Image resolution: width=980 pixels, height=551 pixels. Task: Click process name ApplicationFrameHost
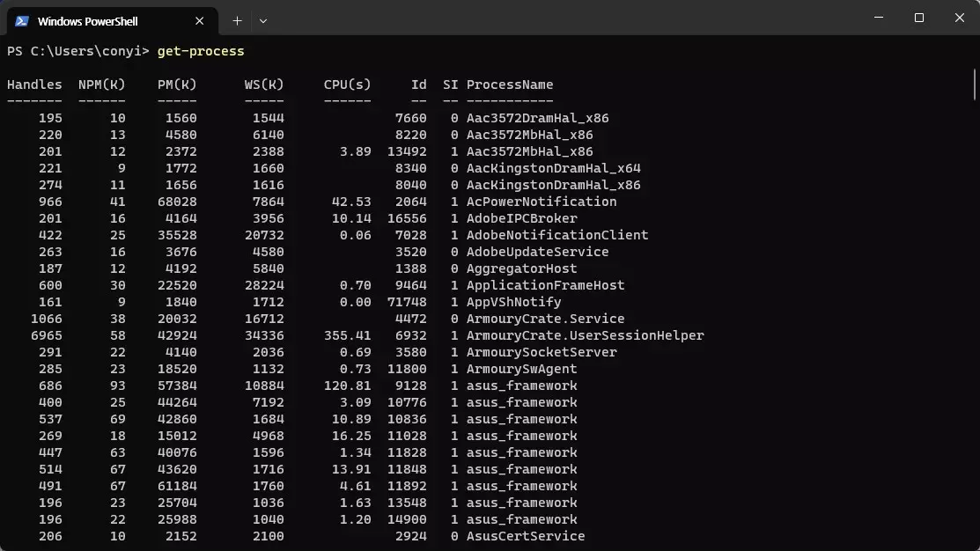(546, 285)
